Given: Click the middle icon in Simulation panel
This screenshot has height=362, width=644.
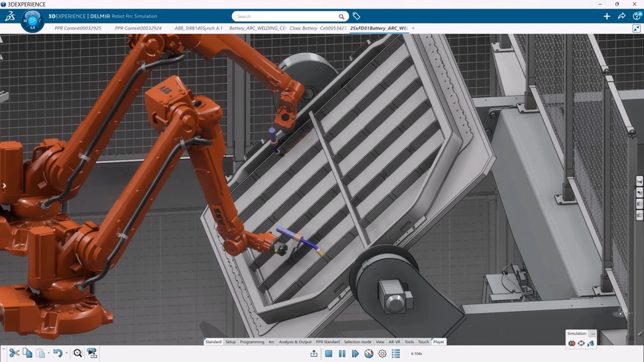Looking at the screenshot, I should (581, 343).
